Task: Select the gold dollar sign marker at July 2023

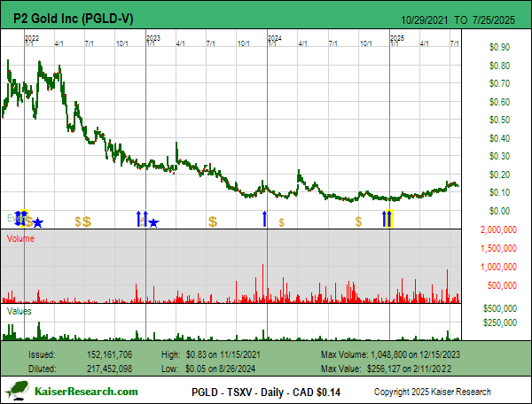Action: tap(213, 222)
